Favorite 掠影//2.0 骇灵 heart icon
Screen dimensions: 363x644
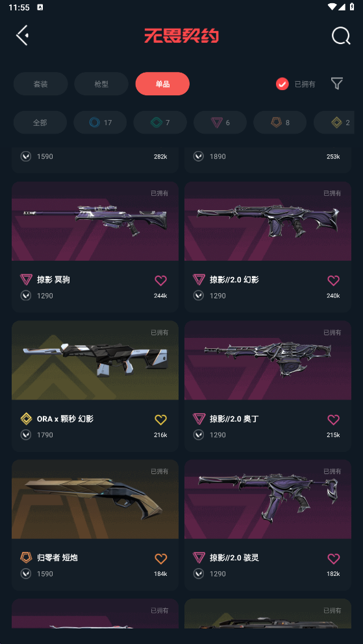pyautogui.click(x=333, y=558)
